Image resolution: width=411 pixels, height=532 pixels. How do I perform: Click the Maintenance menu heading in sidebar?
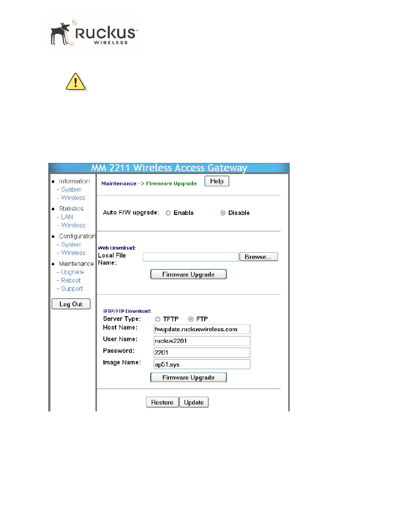pos(76,264)
